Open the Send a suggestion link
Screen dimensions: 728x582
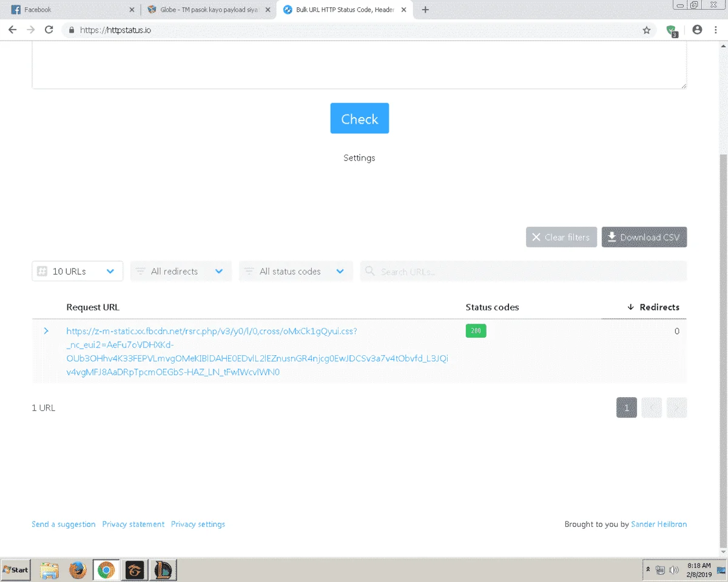pos(63,524)
